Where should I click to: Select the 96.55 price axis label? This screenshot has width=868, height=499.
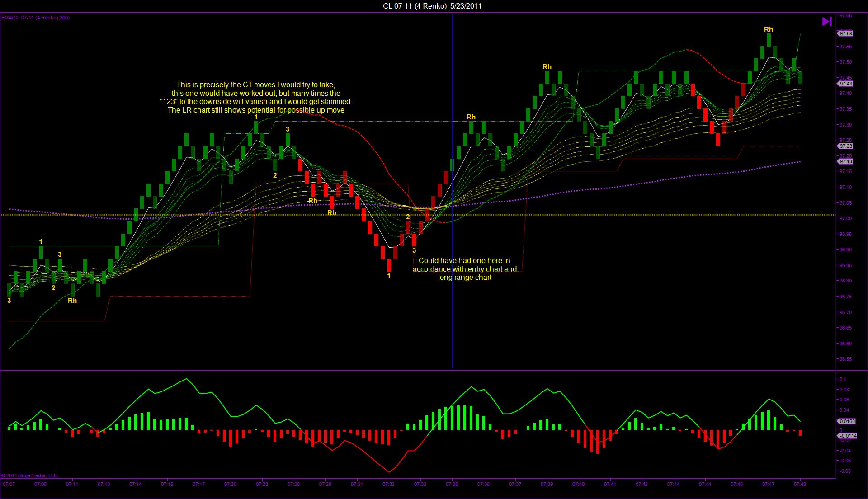pyautogui.click(x=846, y=359)
